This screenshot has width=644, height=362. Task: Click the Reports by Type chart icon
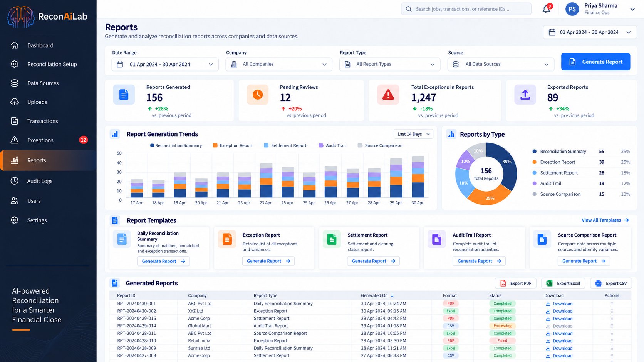coord(451,134)
